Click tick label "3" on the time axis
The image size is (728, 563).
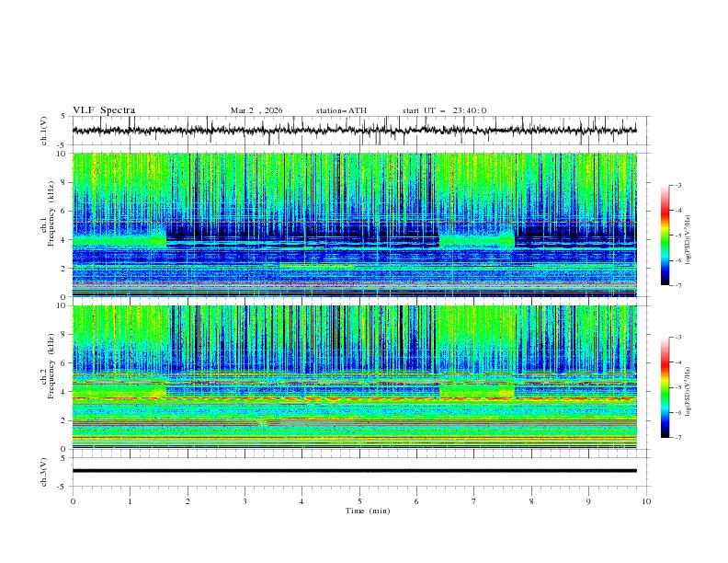pyautogui.click(x=245, y=501)
